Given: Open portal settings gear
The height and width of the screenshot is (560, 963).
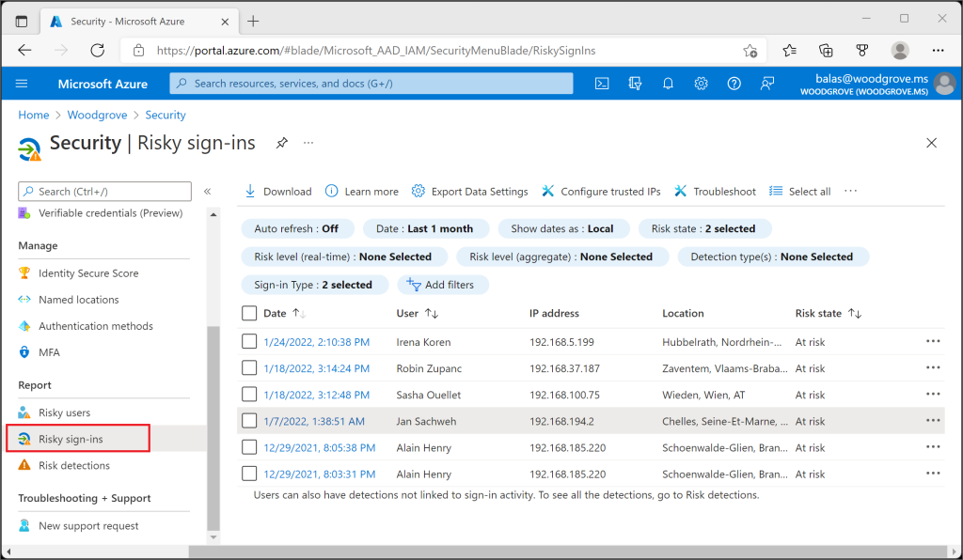Looking at the screenshot, I should [701, 84].
